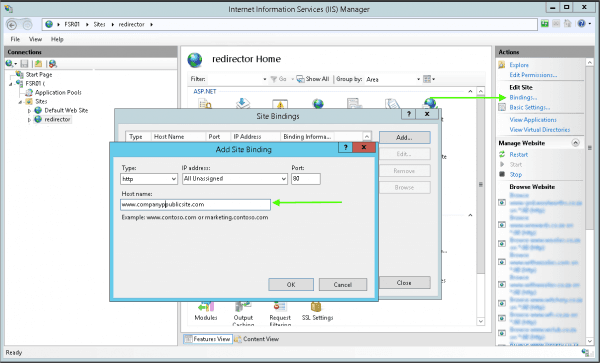Select Default Web Site in the tree

(66, 110)
